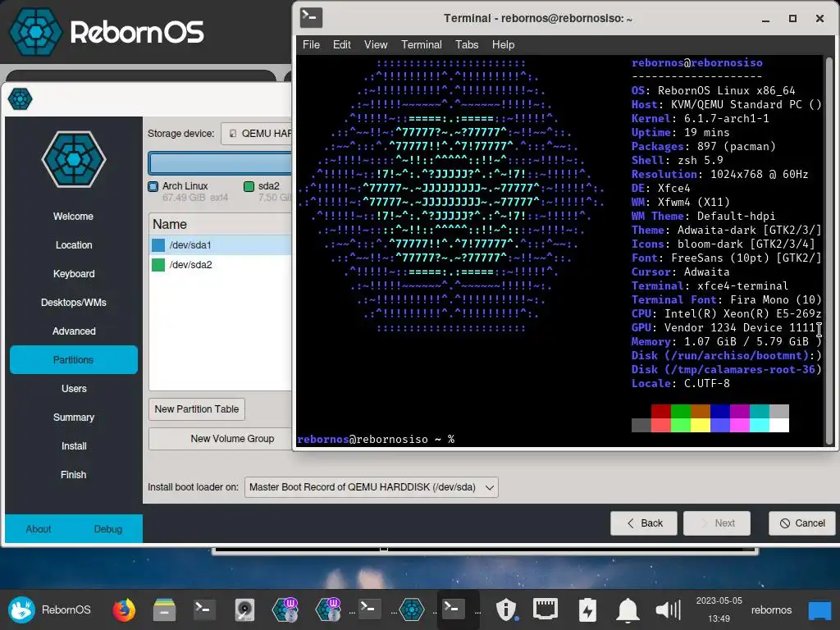Launch a terminal from the panel launcher
Screen dimensions: 840x630
[x=204, y=609]
